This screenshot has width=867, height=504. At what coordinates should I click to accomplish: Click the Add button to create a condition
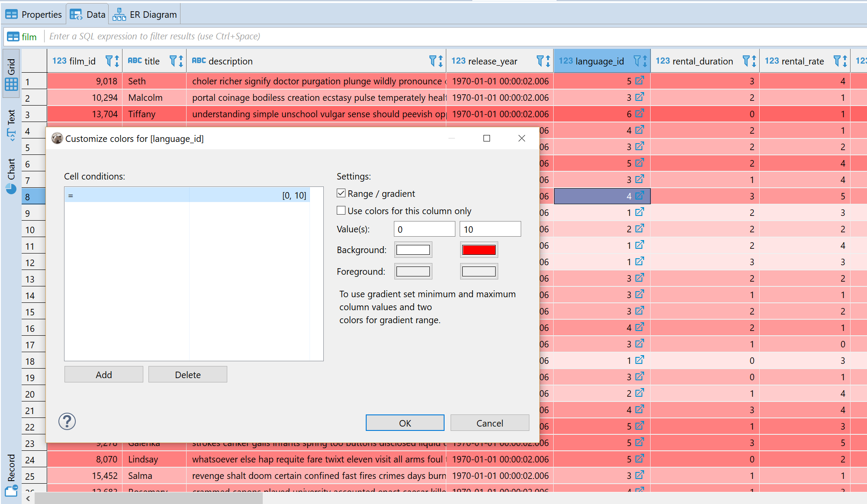103,374
